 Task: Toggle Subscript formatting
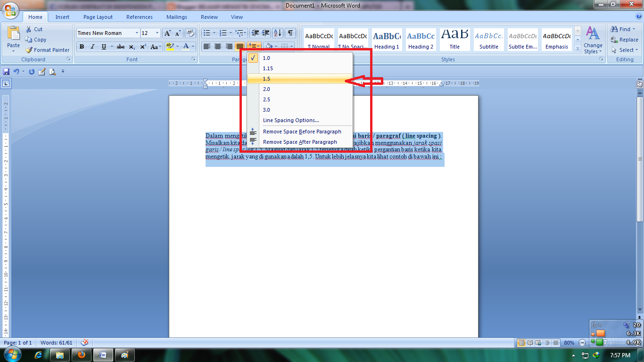point(132,47)
